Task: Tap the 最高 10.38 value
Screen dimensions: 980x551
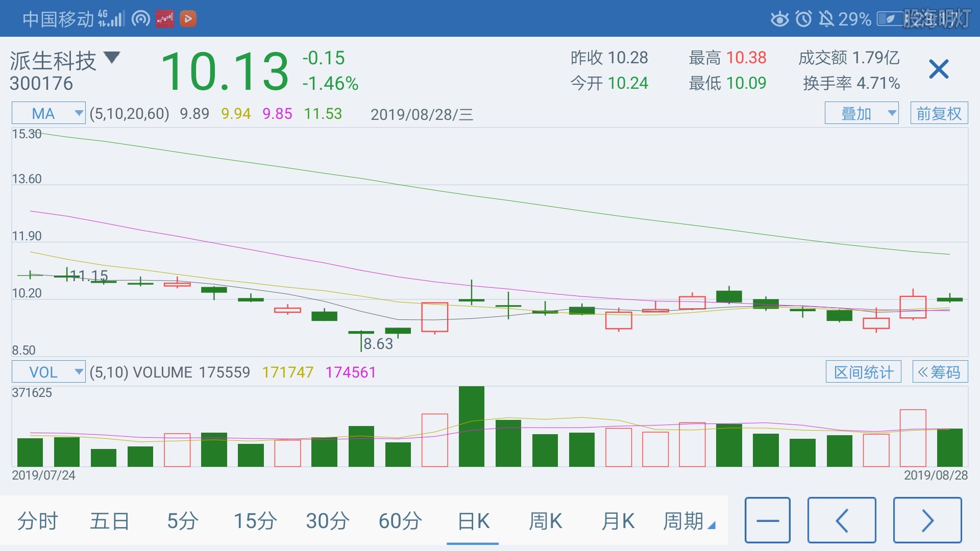Action: tap(746, 58)
